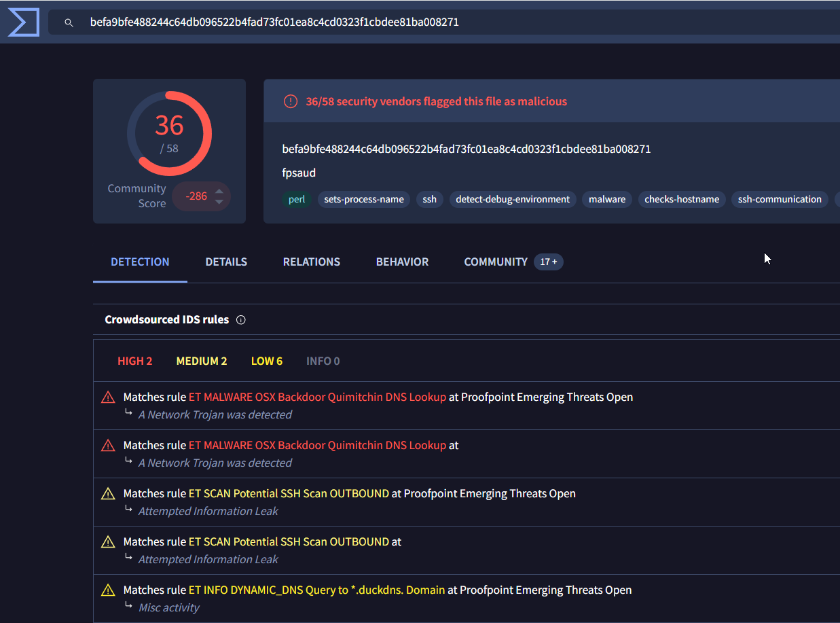Click first 'Attempted Information Leak' text
Screen dimensions: 840x623
coord(208,511)
